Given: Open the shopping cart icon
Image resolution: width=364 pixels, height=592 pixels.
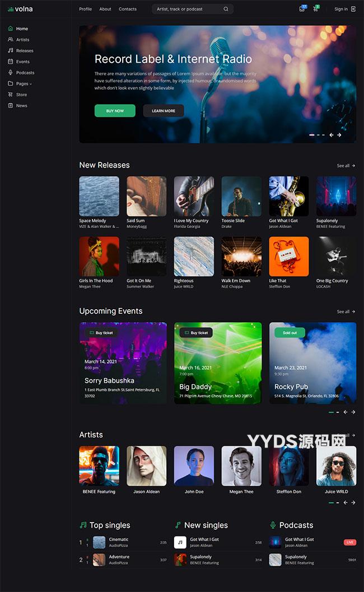Looking at the screenshot, I should [x=315, y=9].
